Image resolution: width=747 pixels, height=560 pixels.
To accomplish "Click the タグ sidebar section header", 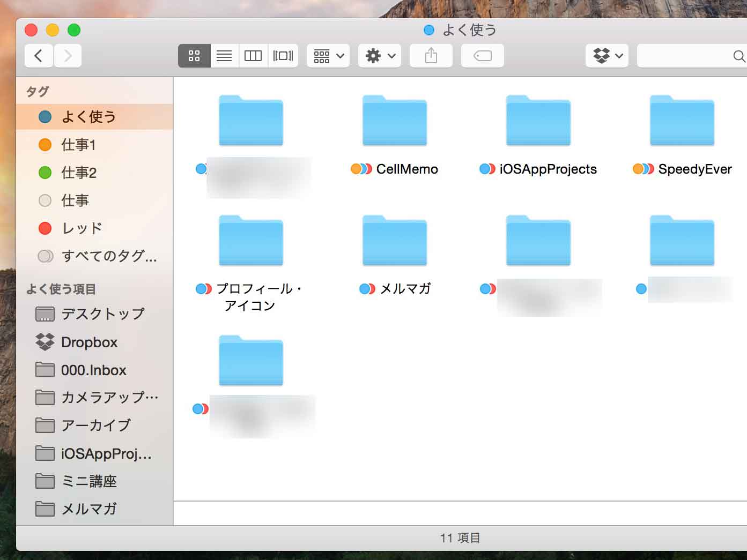I will (38, 92).
